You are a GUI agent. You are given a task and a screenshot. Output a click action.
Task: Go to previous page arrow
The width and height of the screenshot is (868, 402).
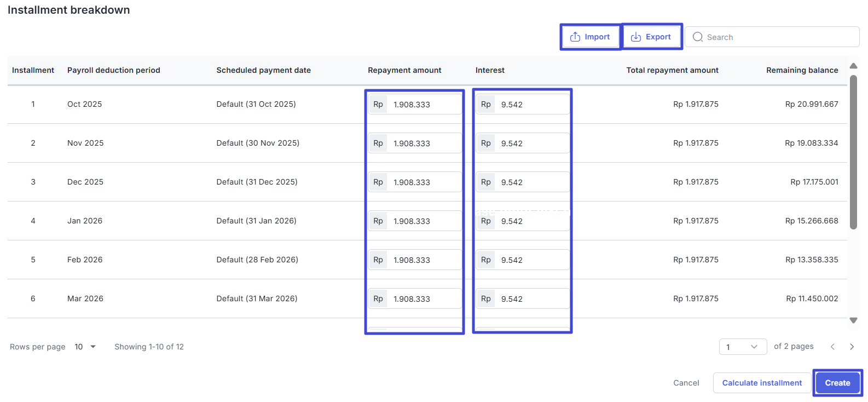click(832, 347)
